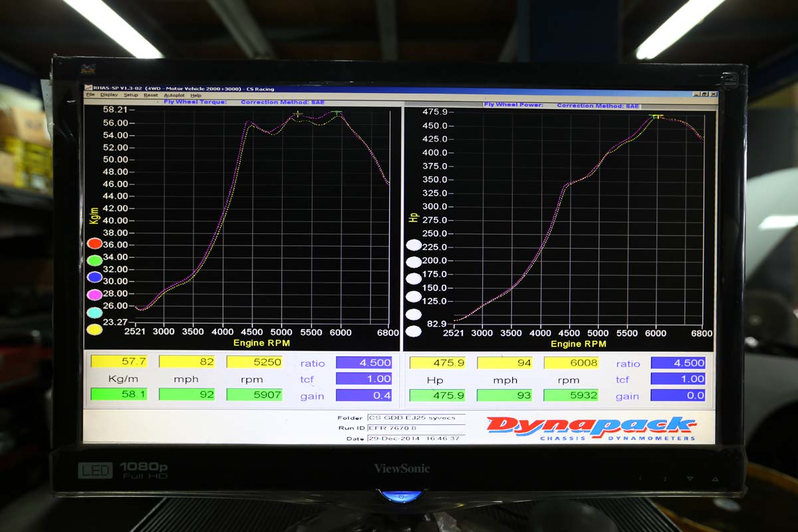Viewport: 798px width, 532px height.
Task: Click the torque gain field showing 0.4
Action: tap(363, 395)
